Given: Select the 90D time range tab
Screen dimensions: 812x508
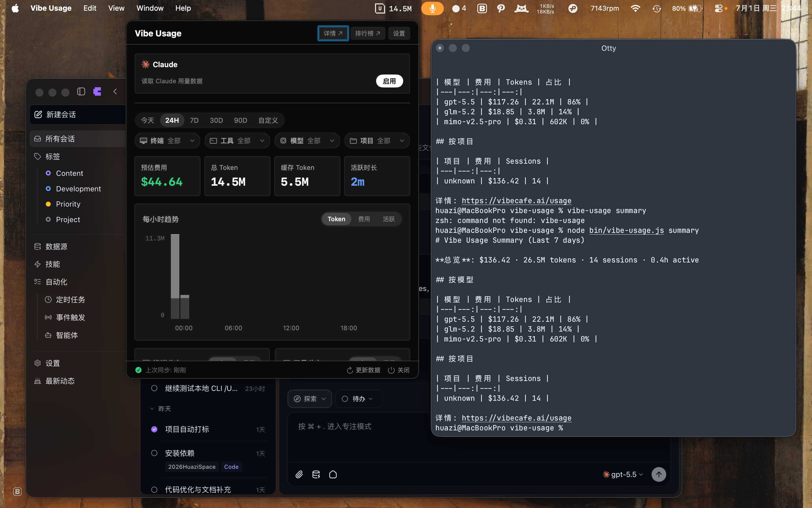Looking at the screenshot, I should 240,120.
